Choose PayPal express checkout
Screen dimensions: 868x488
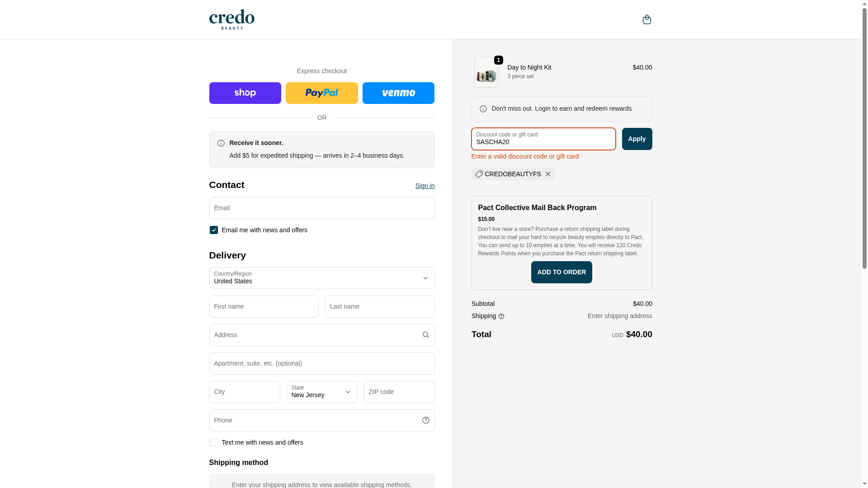[321, 93]
